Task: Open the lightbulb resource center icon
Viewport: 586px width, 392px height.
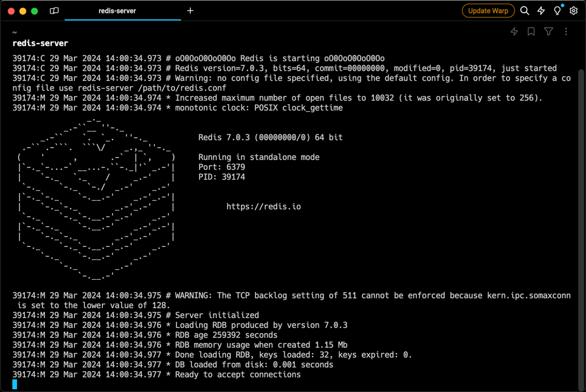Action: click(557, 11)
